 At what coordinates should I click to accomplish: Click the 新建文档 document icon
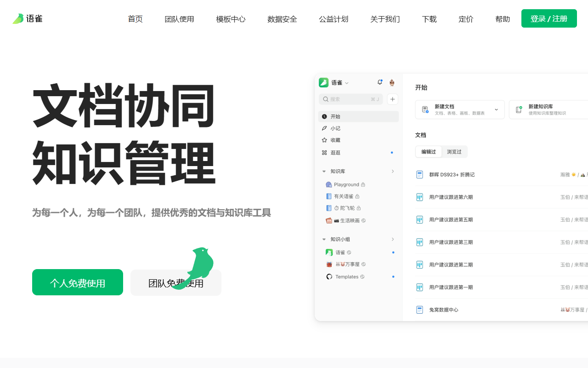pos(425,109)
